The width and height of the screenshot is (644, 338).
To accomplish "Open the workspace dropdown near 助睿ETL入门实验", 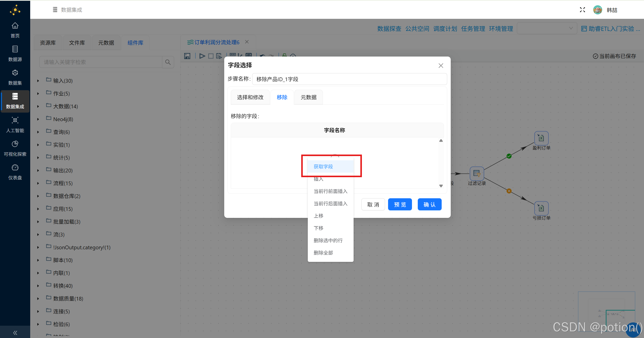I will pyautogui.click(x=547, y=28).
